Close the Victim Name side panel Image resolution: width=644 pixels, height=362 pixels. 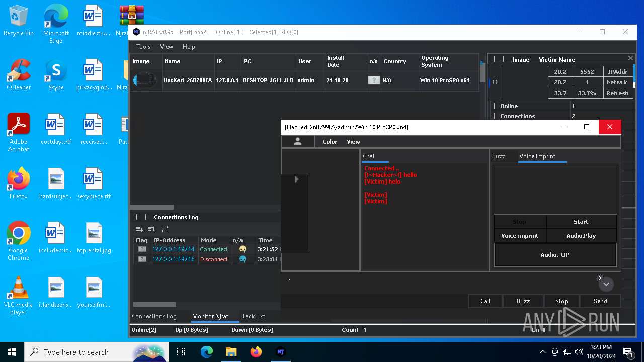pos(630,58)
